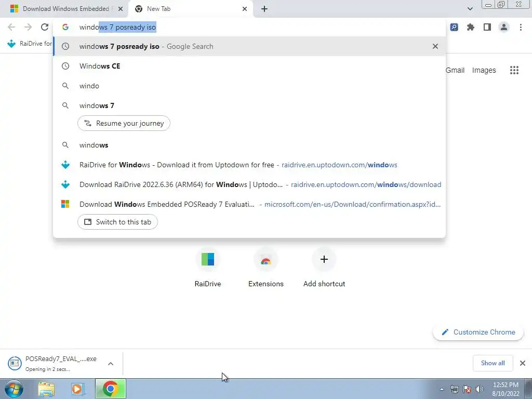The image size is (532, 399).
Task: Open the profile avatar icon
Action: tap(504, 27)
